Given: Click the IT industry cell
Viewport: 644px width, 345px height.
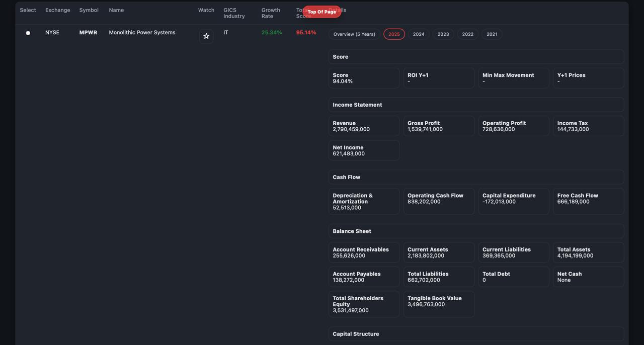Looking at the screenshot, I should pos(226,33).
